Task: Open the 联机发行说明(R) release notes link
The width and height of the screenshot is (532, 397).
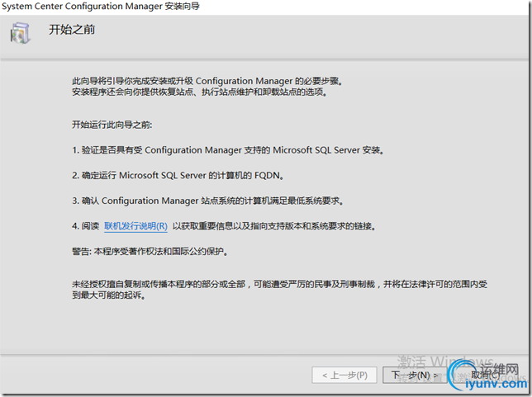Action: point(135,226)
